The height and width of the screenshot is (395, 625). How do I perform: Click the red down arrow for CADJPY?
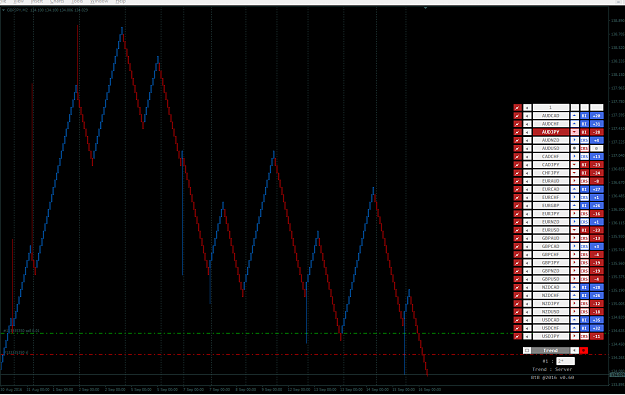(575, 165)
